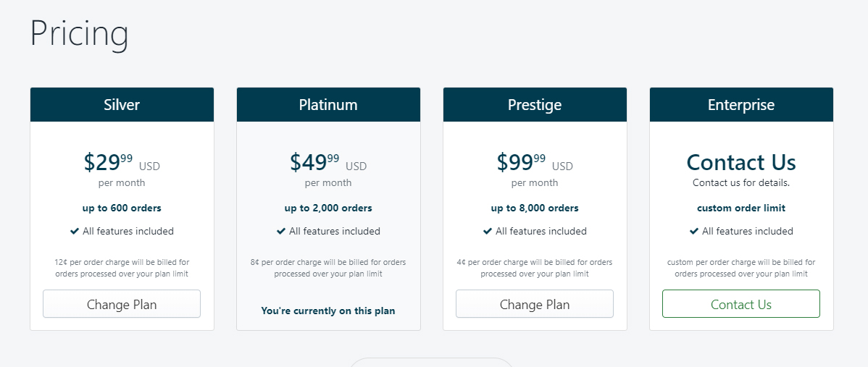The height and width of the screenshot is (367, 868).
Task: Click the Pricing page heading
Action: tap(79, 34)
